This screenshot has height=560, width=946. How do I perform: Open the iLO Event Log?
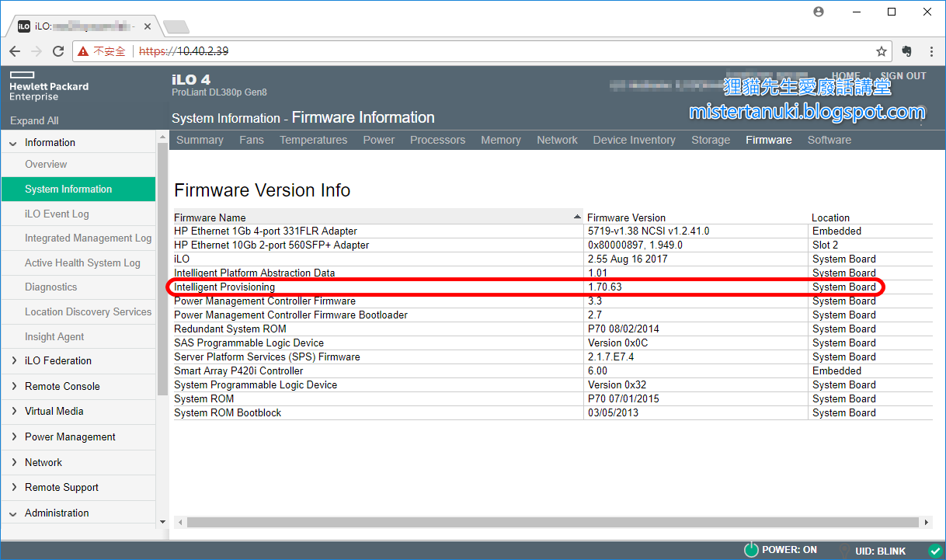pos(57,214)
